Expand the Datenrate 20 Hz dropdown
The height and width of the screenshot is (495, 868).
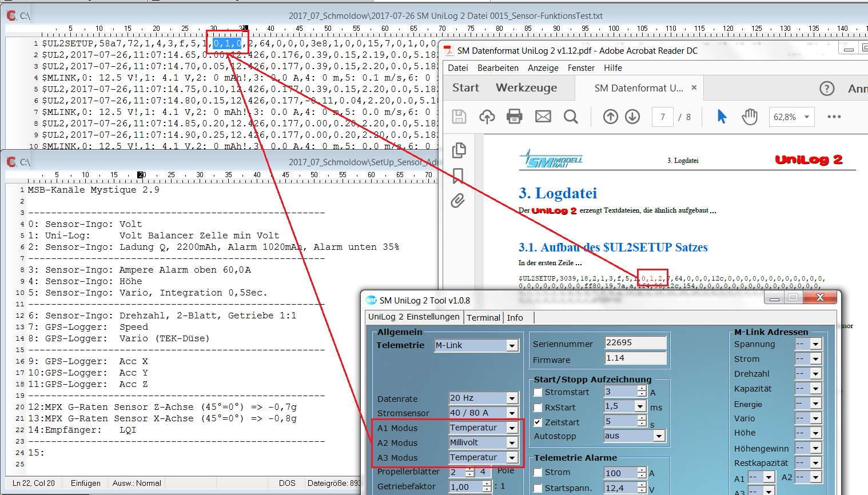click(512, 398)
